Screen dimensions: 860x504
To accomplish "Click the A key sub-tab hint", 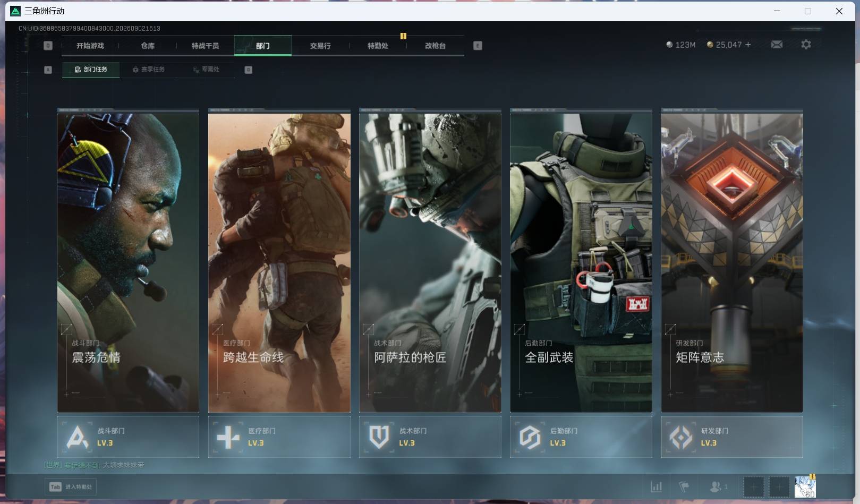I will point(48,70).
